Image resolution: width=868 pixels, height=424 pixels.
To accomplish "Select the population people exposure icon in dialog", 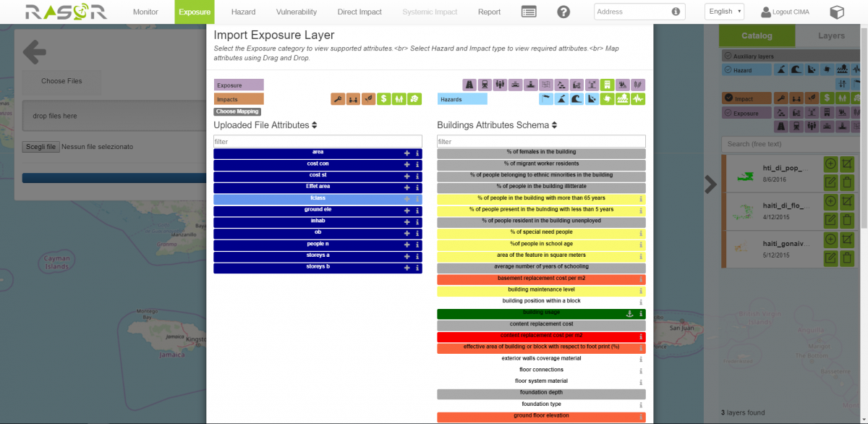I will pyautogui.click(x=500, y=85).
